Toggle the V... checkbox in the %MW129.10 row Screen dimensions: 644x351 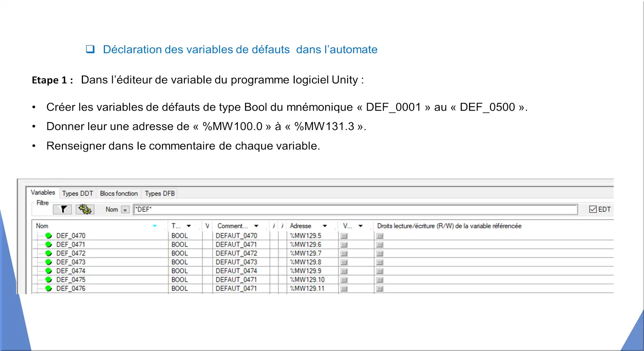point(344,280)
